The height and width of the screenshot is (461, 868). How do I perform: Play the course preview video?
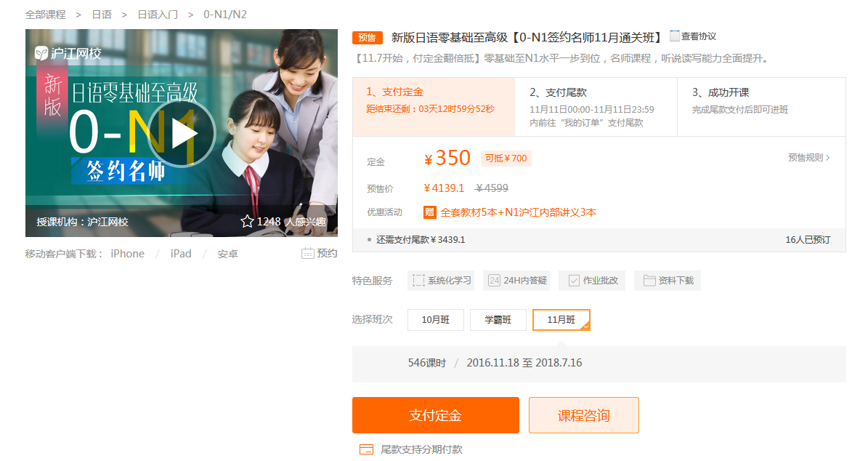point(181,133)
